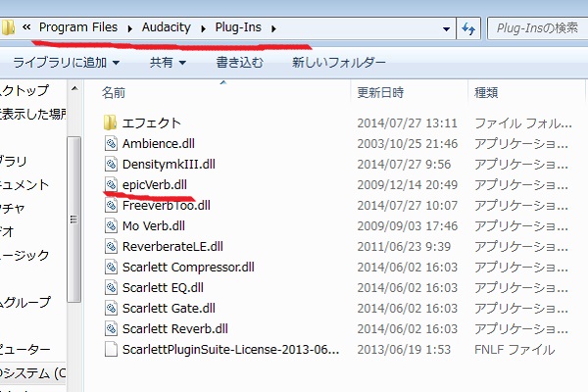The width and height of the screenshot is (588, 392).
Task: Select the Ambience.dll file name
Action: [158, 144]
